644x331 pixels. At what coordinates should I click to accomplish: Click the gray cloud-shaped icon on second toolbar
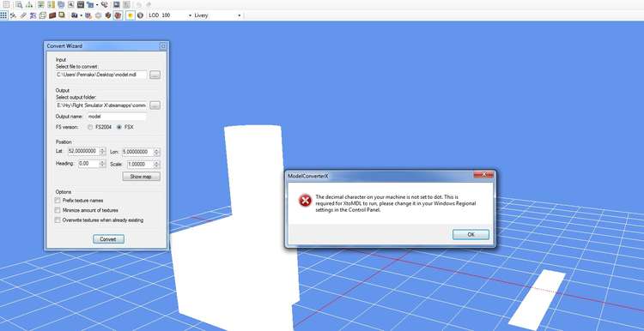click(98, 15)
